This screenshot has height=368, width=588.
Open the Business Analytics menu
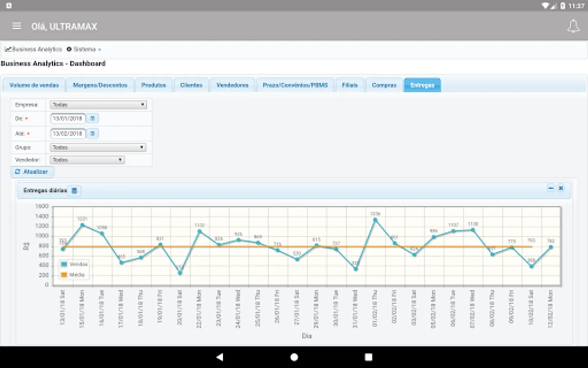point(33,49)
